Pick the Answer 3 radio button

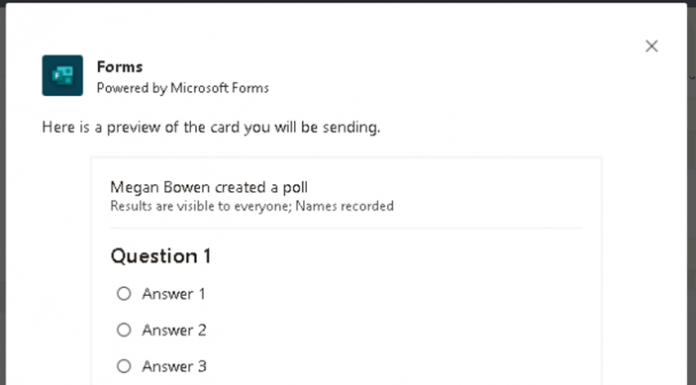pos(124,366)
